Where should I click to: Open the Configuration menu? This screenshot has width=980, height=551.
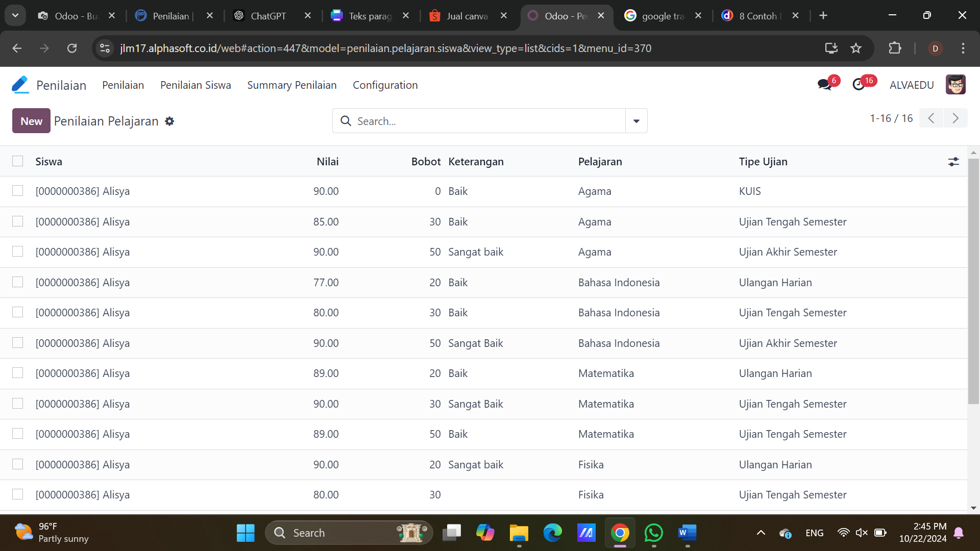(385, 85)
